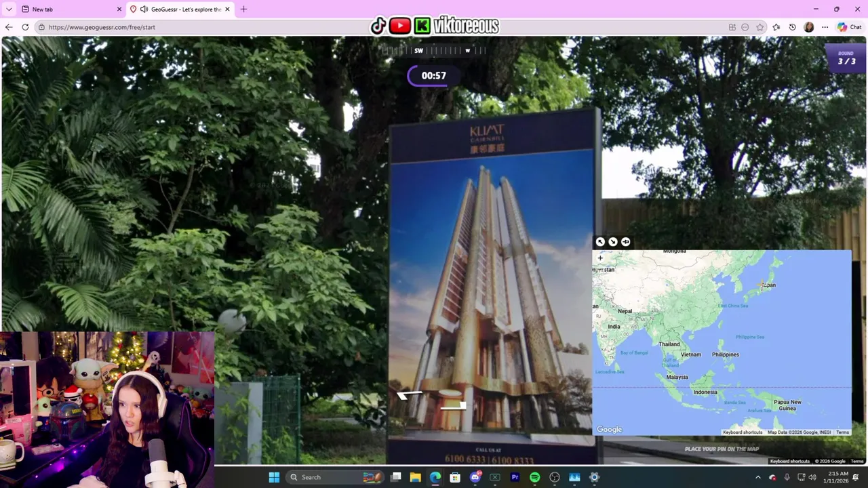Open the Terms link on the guess map

842,432
